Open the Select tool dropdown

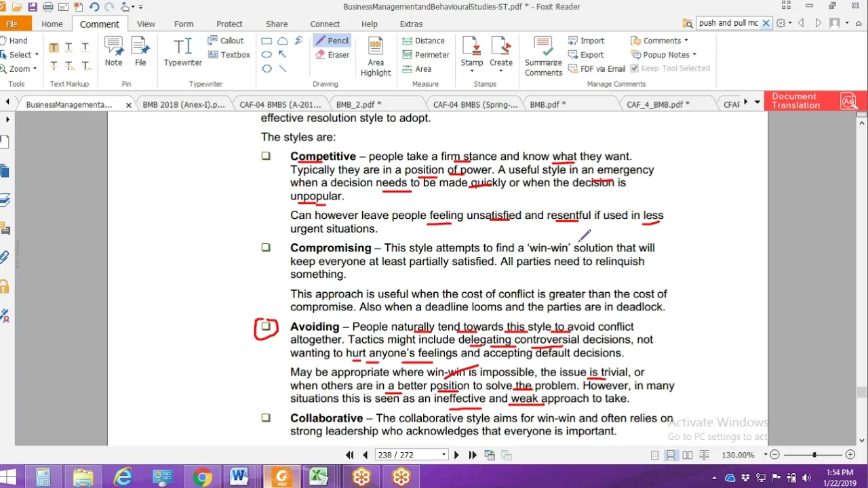[37, 55]
